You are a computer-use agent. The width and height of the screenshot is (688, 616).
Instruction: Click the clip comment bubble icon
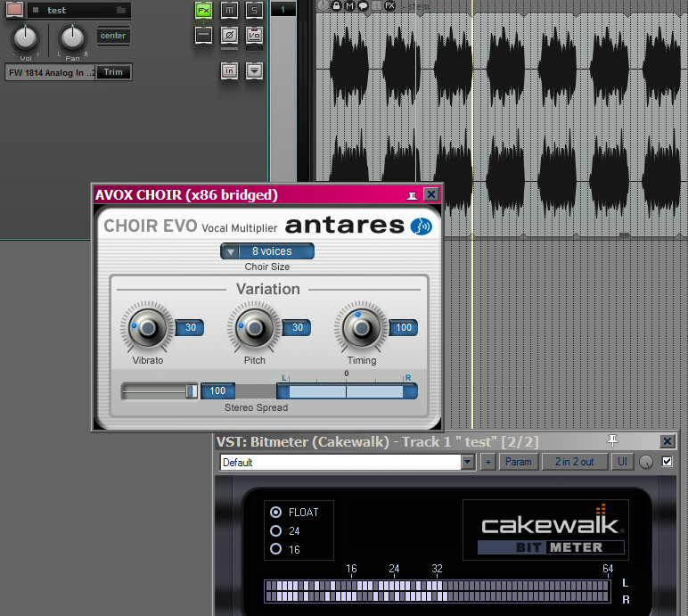point(363,5)
